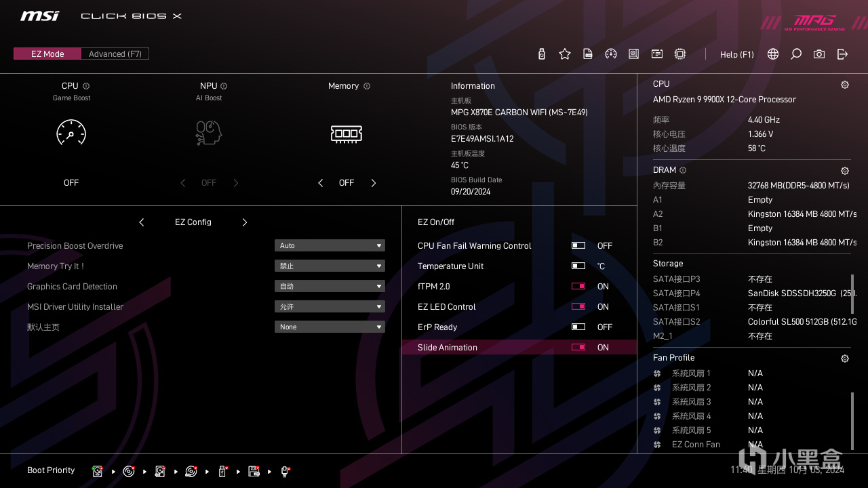Open DRAM panel settings gear

click(845, 171)
